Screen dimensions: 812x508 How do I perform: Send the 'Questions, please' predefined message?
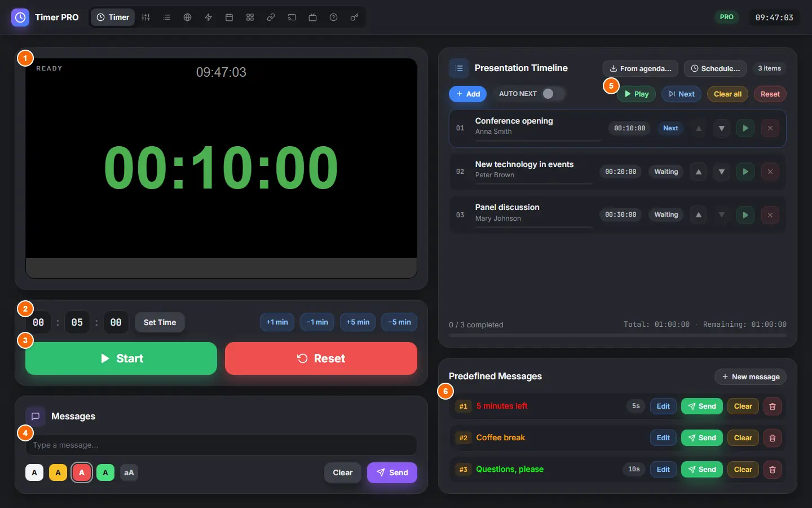click(x=702, y=470)
